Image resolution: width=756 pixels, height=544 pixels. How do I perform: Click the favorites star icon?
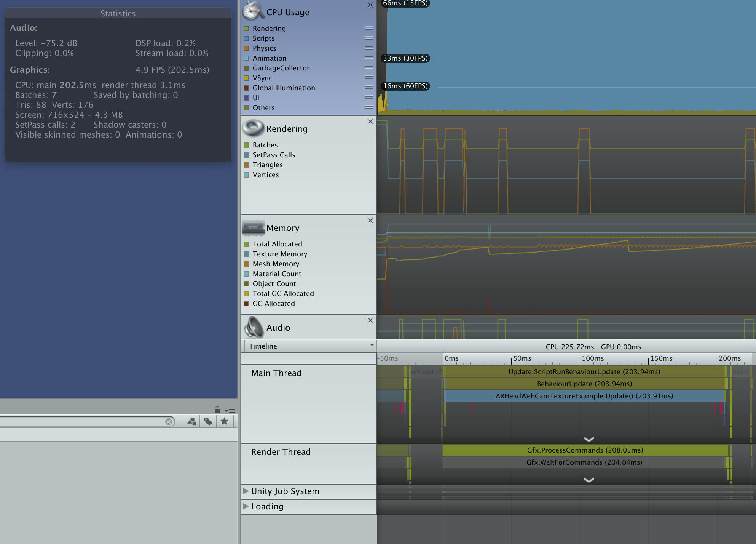225,421
